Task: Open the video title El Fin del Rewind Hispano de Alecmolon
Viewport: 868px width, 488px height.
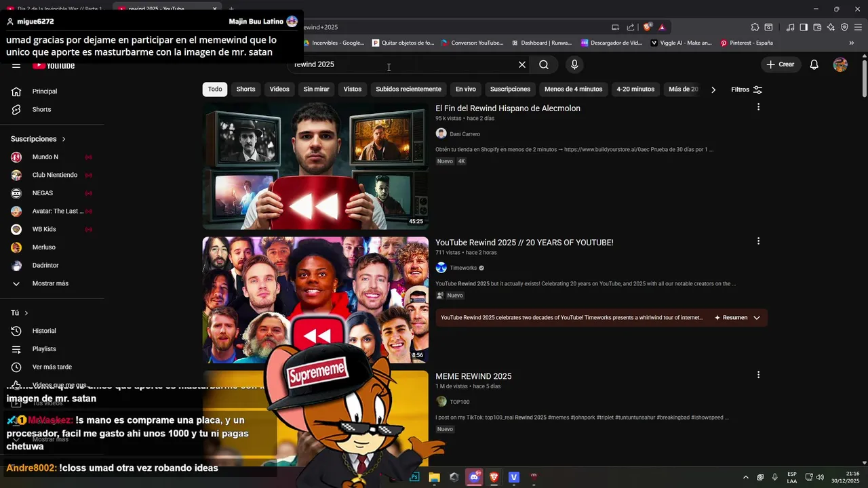Action: (508, 108)
